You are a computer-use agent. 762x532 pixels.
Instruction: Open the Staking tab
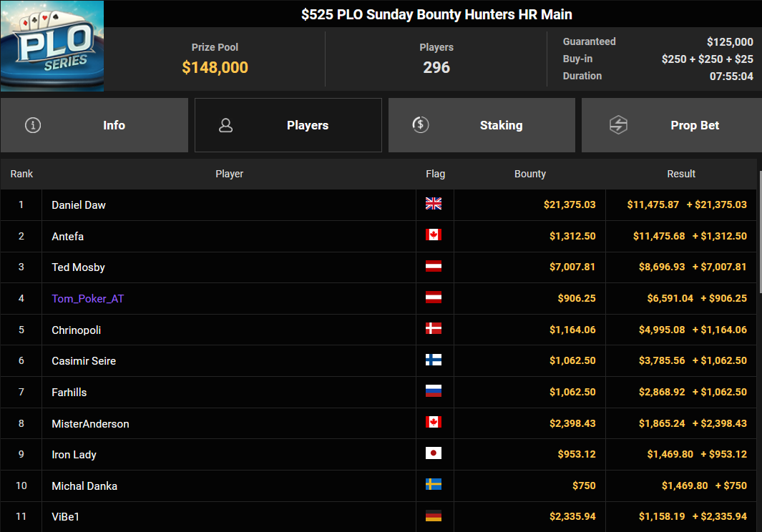point(482,125)
